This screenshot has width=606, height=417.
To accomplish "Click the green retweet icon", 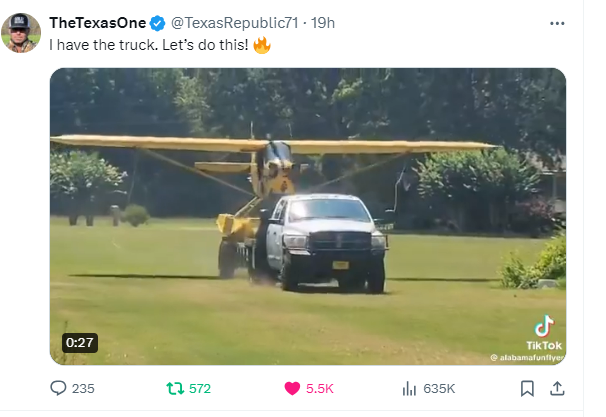I will tap(175, 388).
